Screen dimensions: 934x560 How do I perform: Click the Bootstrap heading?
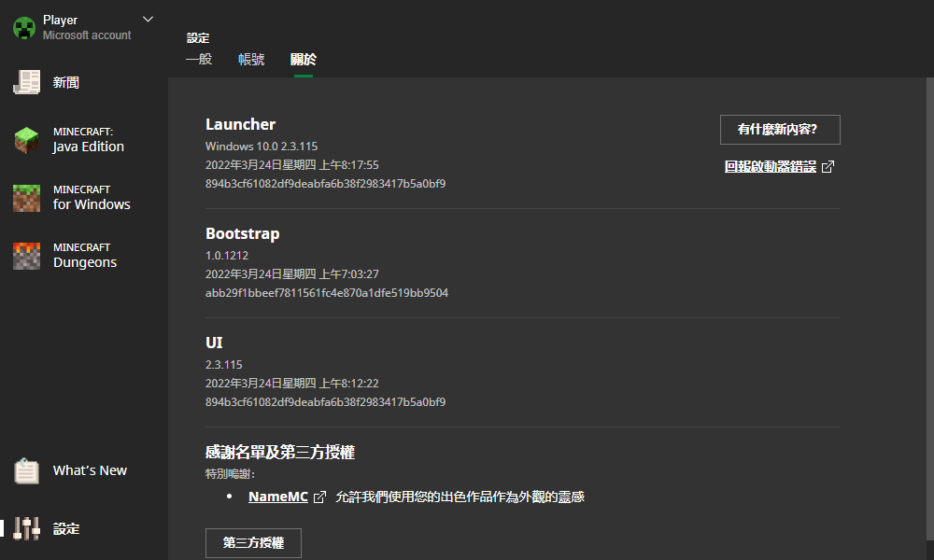[243, 233]
